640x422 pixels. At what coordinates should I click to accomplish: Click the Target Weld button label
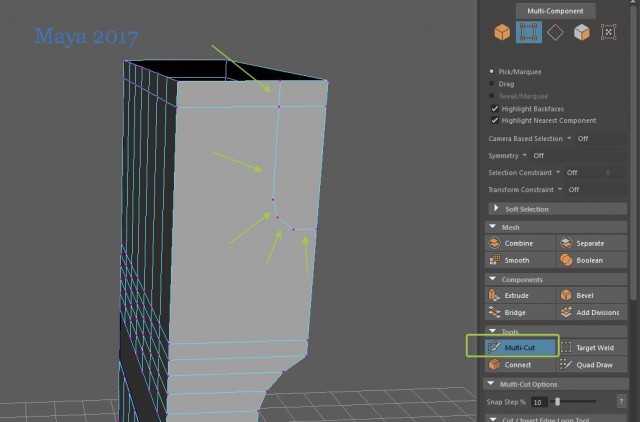point(595,348)
